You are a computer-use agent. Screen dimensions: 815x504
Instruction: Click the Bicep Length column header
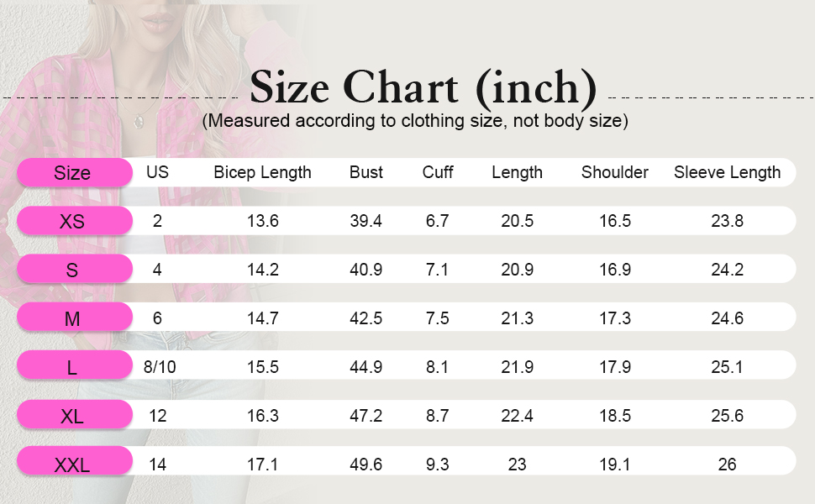[262, 172]
